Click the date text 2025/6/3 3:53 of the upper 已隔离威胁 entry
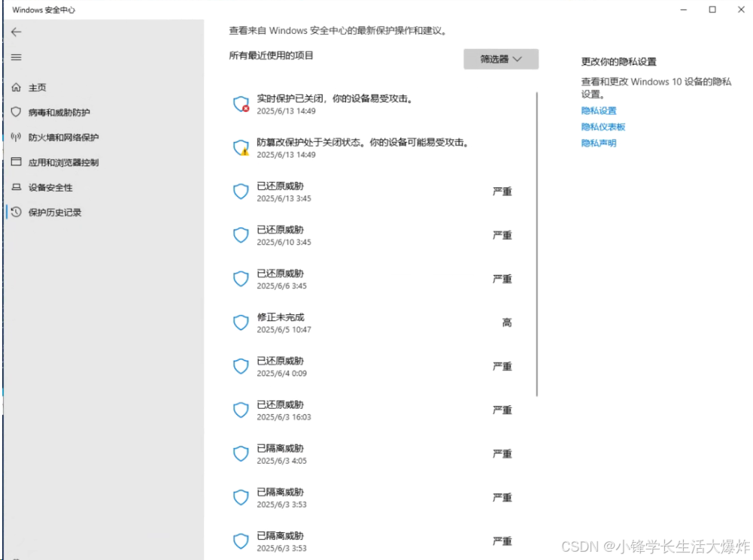 point(281,504)
